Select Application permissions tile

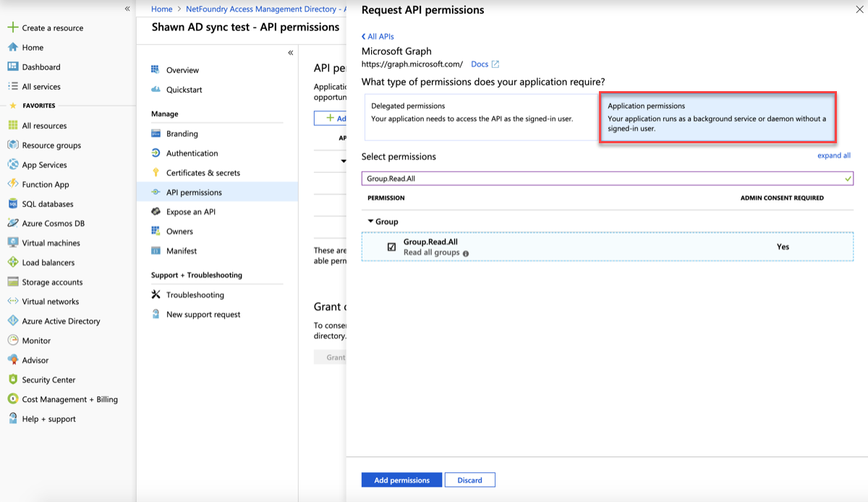[718, 117]
